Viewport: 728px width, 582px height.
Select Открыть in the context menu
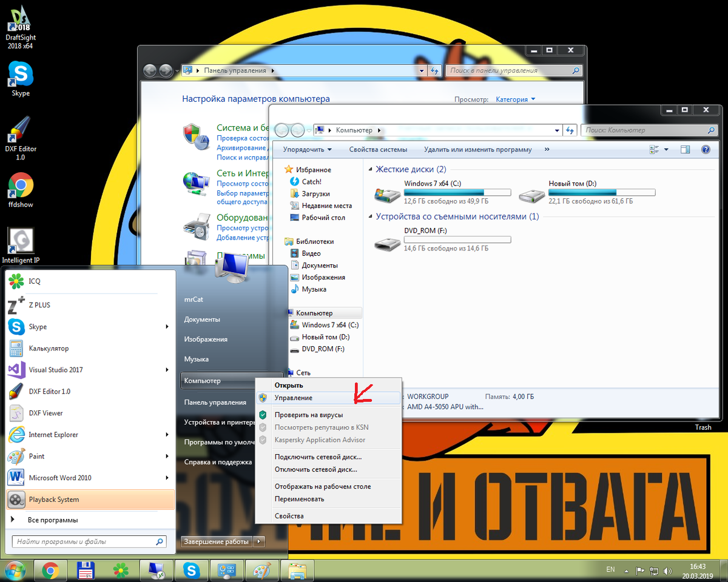[328, 385]
